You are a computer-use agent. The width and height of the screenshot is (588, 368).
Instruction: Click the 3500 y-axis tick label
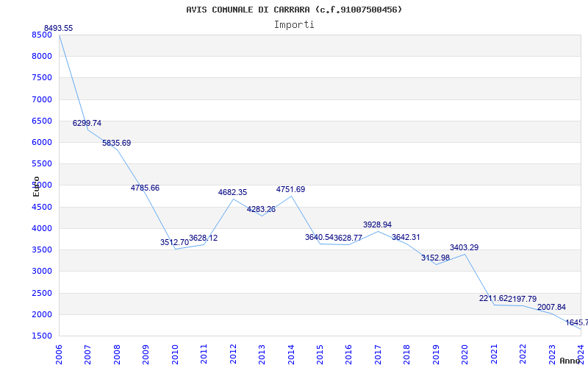coord(42,250)
